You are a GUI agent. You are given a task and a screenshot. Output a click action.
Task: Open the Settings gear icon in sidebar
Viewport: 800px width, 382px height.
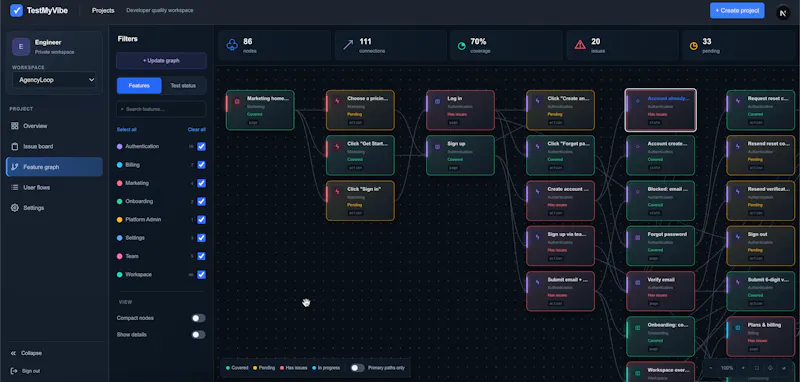coord(15,208)
